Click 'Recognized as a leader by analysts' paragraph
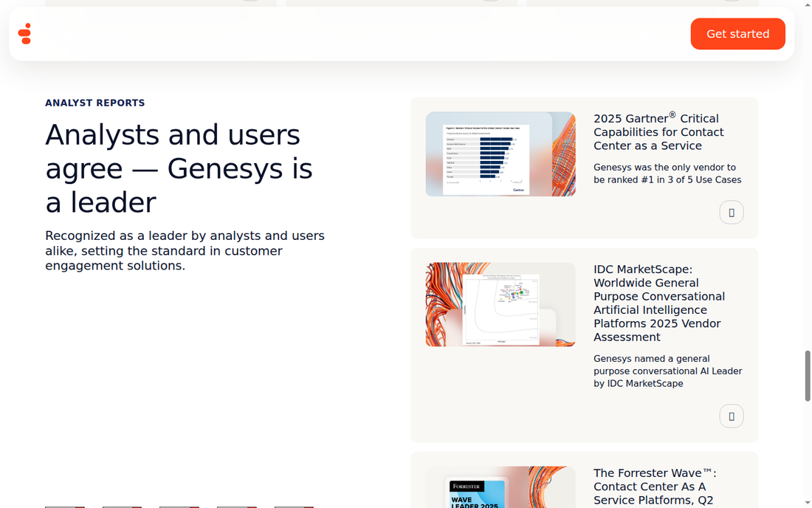The width and height of the screenshot is (812, 508). [185, 250]
